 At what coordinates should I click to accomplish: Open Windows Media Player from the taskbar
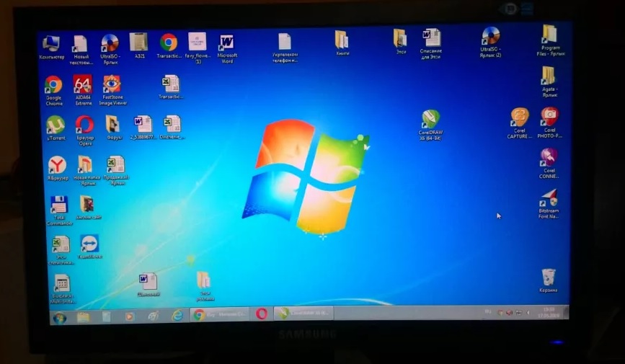coord(129,316)
